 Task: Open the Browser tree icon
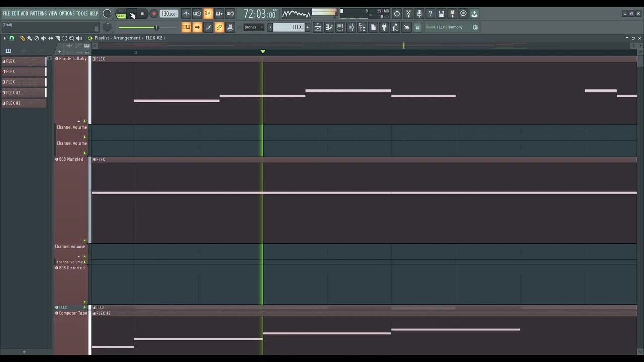coord(362,27)
